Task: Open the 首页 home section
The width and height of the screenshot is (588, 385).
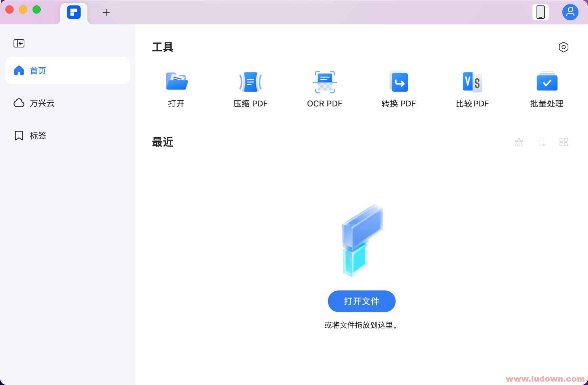Action: coord(68,70)
